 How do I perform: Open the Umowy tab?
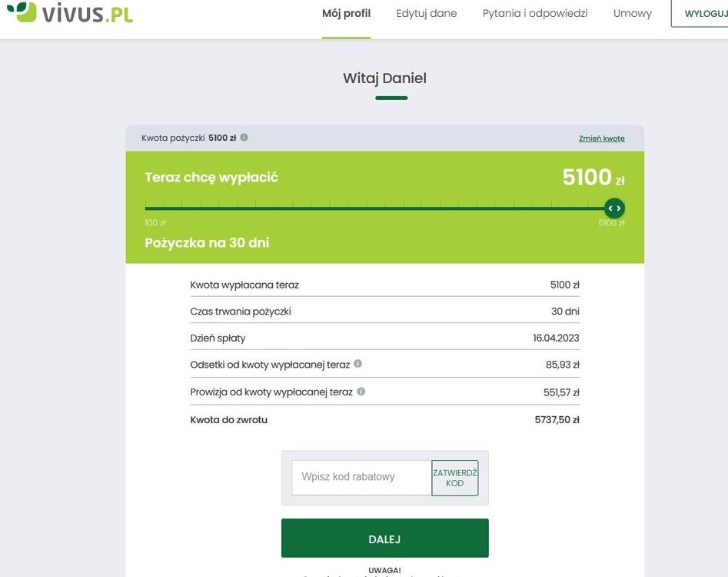point(633,14)
